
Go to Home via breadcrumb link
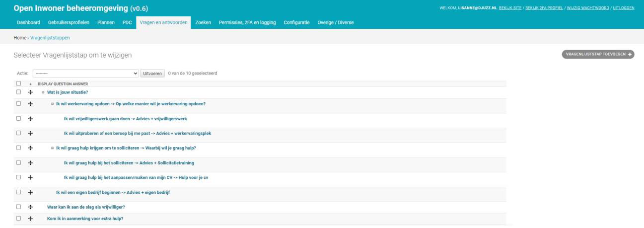[x=20, y=38]
